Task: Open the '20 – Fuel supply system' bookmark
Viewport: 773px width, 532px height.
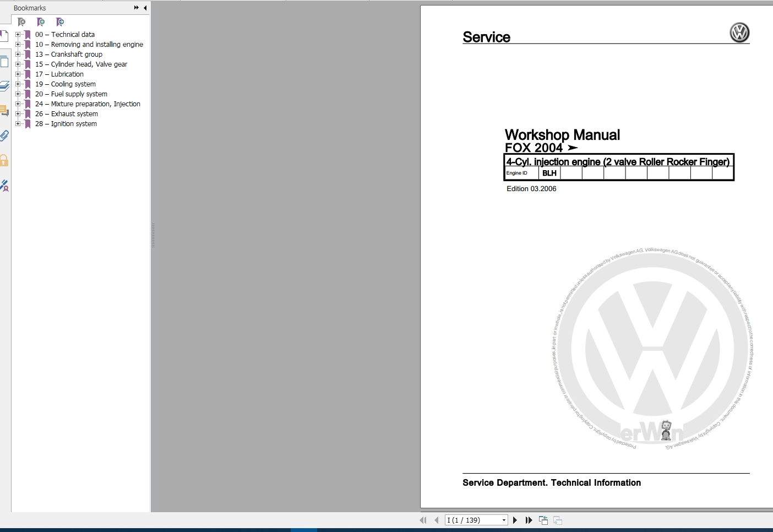Action: [72, 94]
